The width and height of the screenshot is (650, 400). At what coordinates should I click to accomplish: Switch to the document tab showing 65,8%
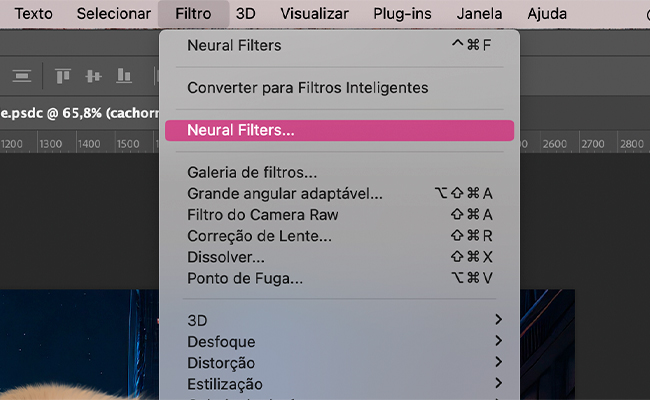pyautogui.click(x=80, y=113)
